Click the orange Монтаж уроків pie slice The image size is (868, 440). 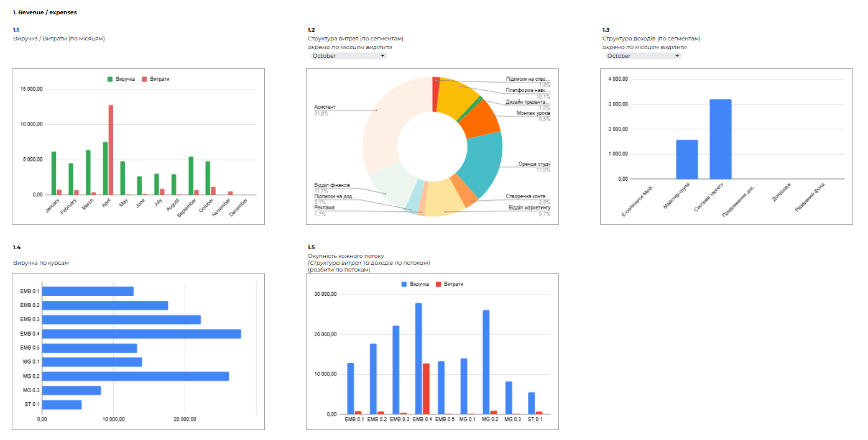point(482,121)
